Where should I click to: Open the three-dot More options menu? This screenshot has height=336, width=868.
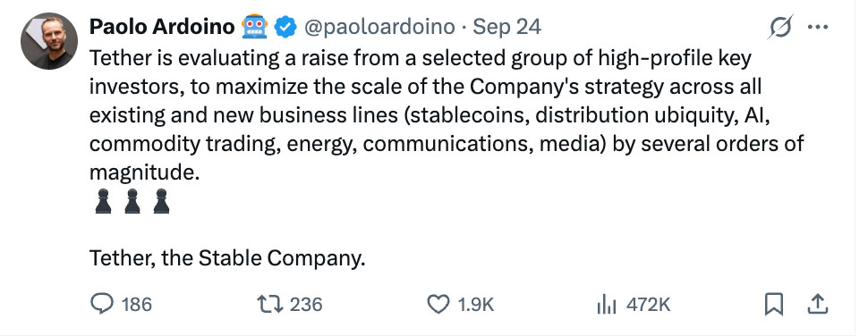818,27
